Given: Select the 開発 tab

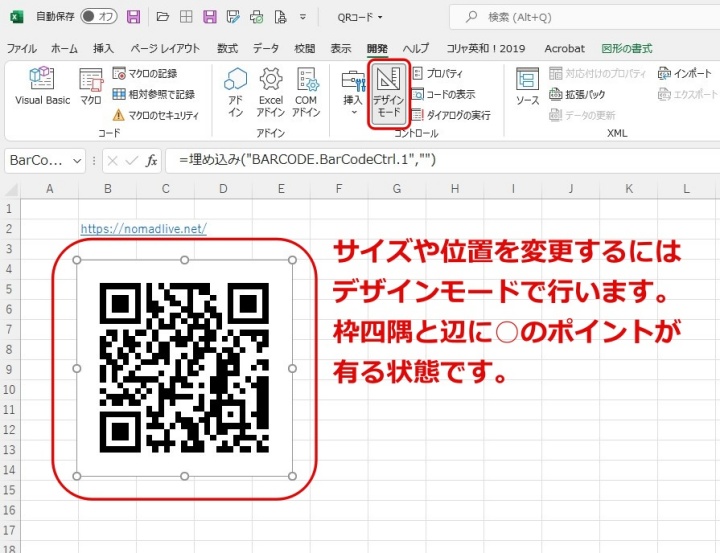Looking at the screenshot, I should [x=377, y=48].
